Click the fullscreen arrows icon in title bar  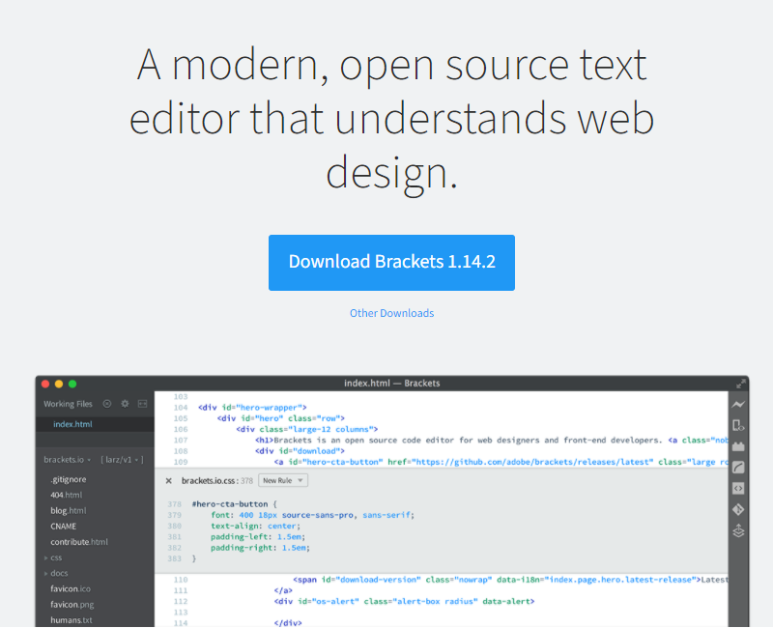click(x=740, y=384)
